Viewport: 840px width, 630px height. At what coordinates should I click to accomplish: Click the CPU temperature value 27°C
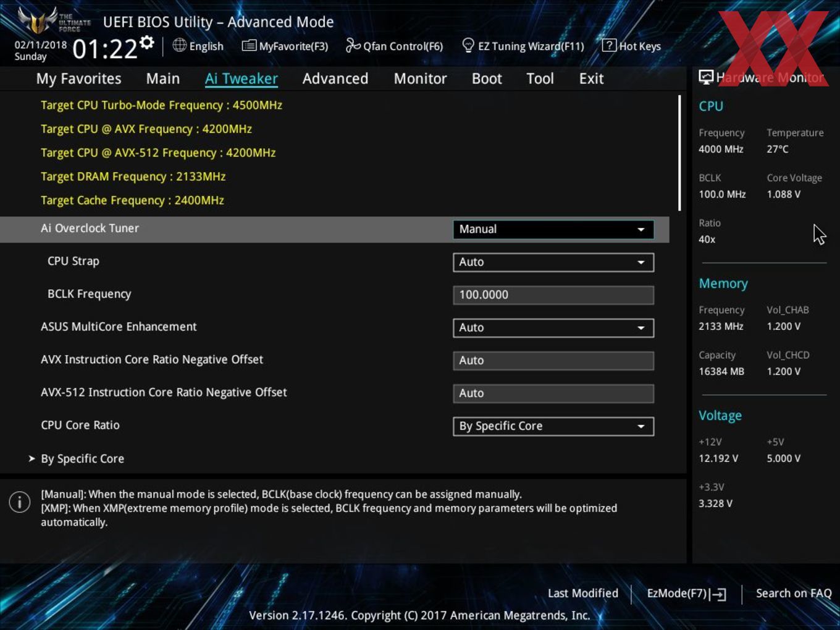click(x=778, y=149)
